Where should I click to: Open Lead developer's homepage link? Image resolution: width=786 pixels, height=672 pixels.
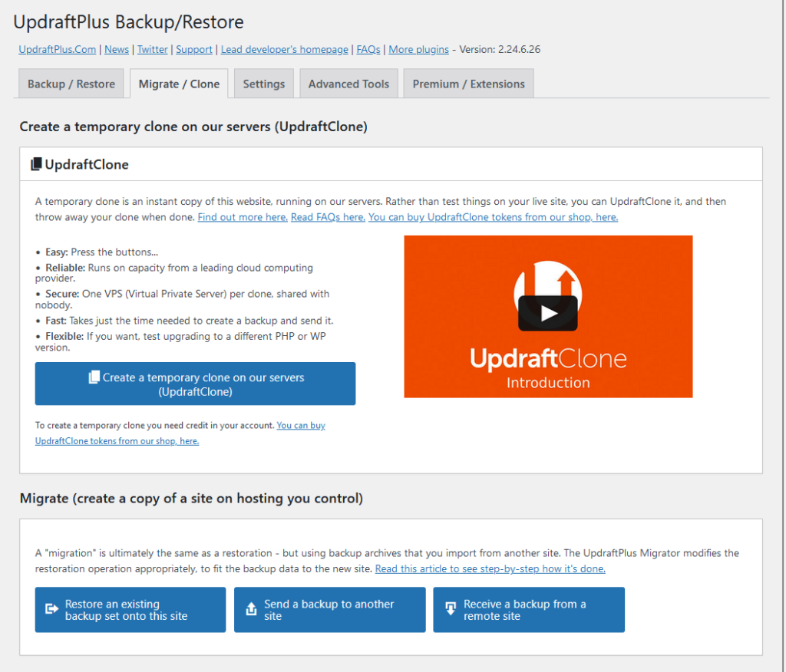(284, 49)
